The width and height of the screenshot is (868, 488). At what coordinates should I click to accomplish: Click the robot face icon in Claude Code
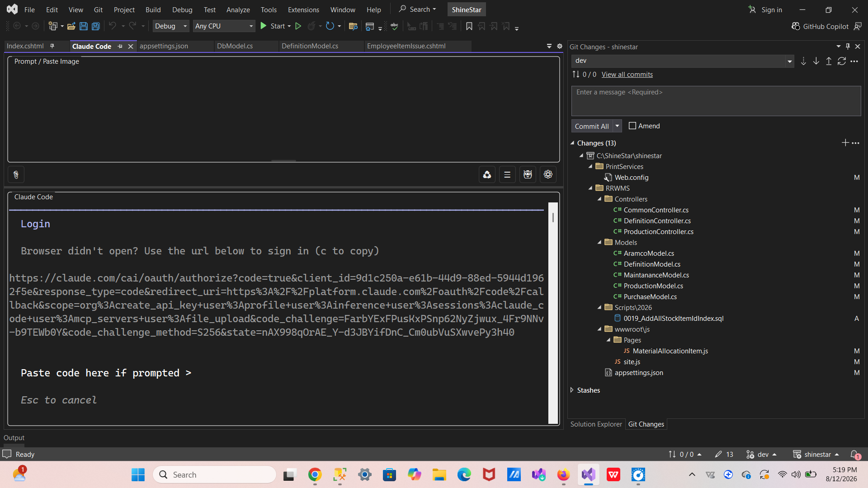528,175
